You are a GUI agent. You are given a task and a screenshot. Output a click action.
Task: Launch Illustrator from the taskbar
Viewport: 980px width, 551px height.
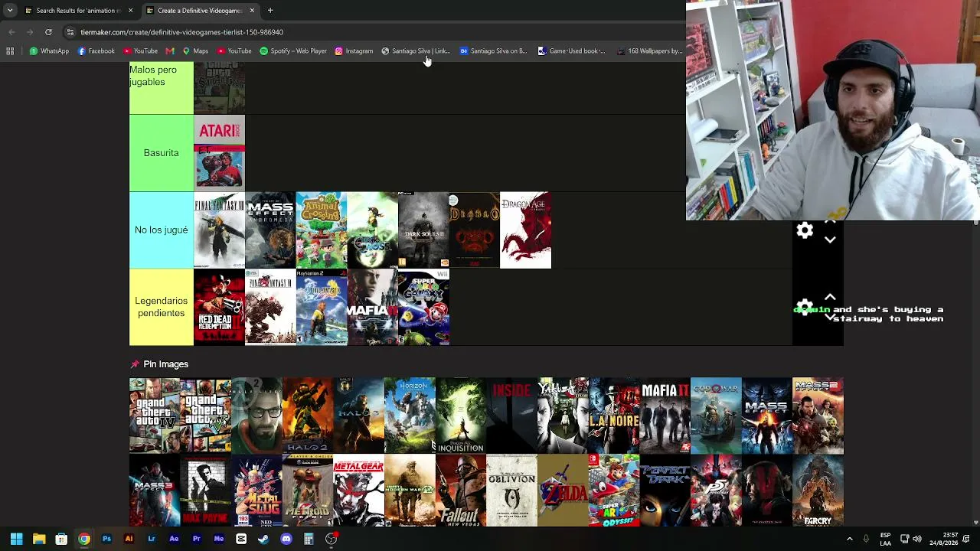(x=129, y=540)
